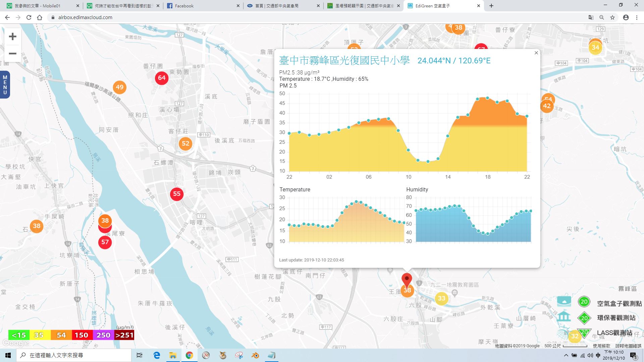Click orange 54 legend color

point(61,335)
